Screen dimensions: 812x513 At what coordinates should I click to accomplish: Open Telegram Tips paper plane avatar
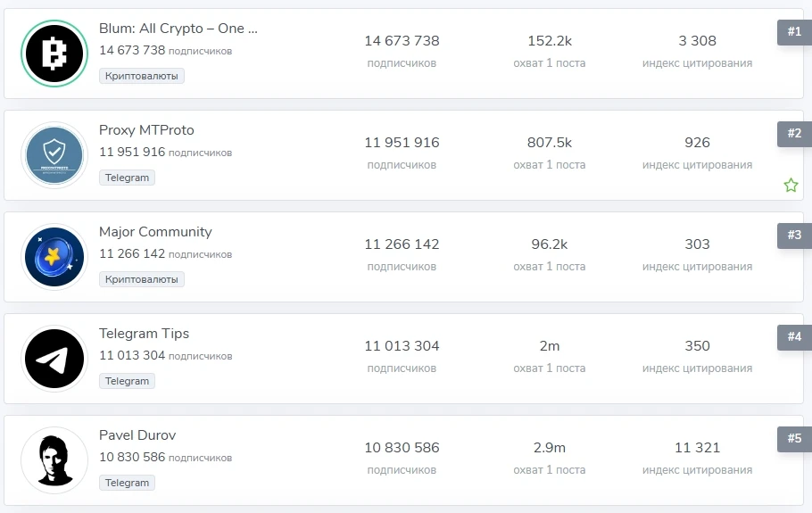pos(54,359)
